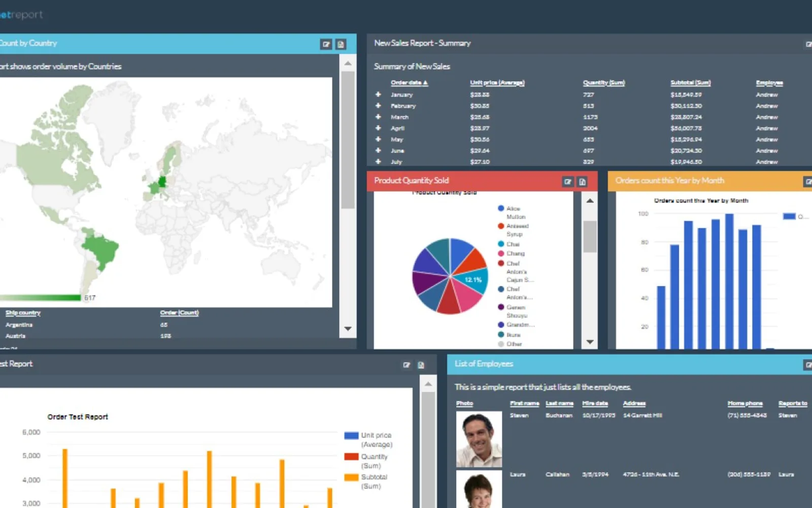The image size is (812, 508).
Task: Expand the March sales row
Action: pos(378,117)
